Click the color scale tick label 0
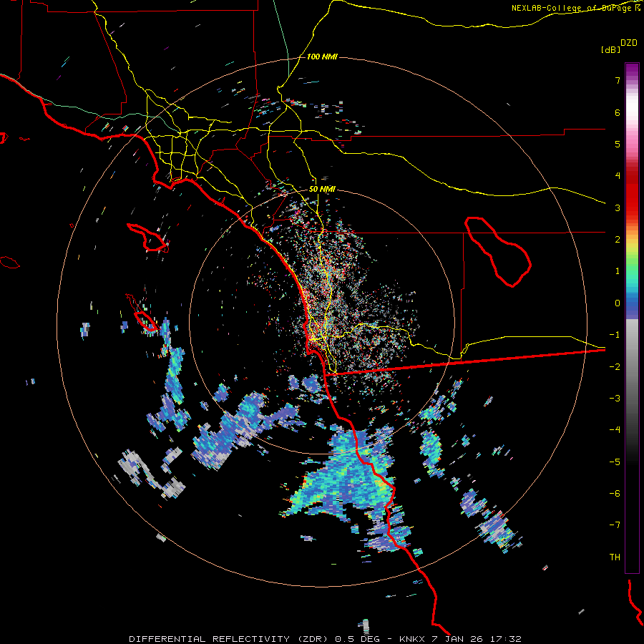The height and width of the screenshot is (644, 644). pyautogui.click(x=618, y=303)
